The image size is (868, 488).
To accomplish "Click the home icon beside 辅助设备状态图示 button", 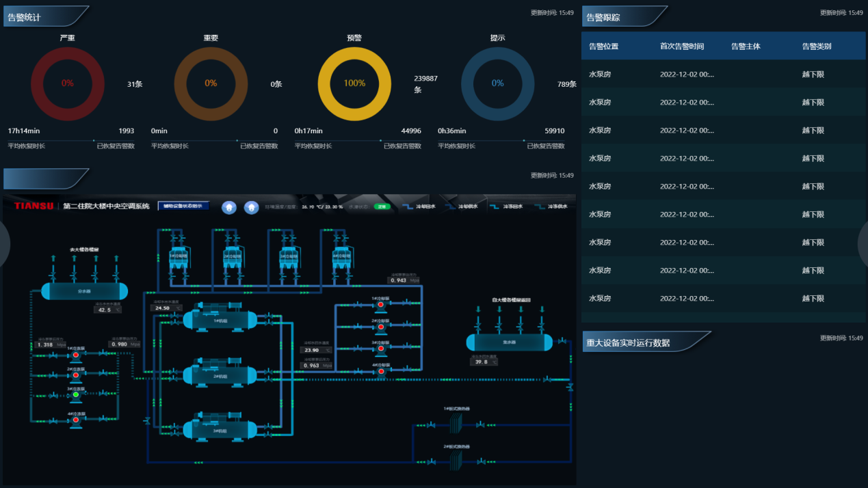I will [x=230, y=207].
